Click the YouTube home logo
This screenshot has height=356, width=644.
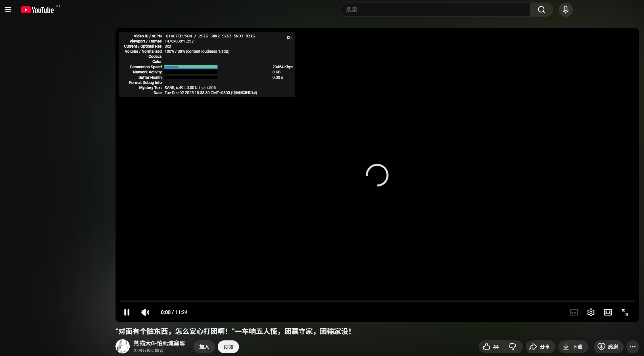[37, 10]
